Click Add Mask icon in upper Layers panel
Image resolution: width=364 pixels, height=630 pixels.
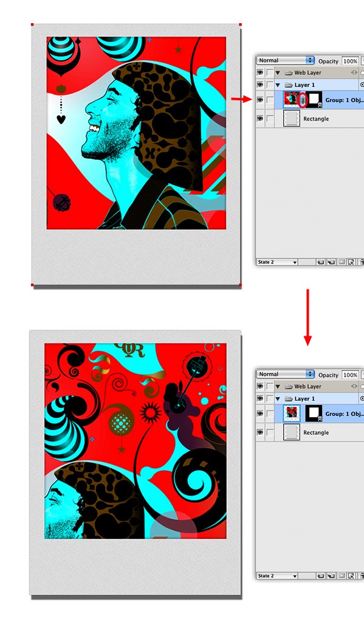click(x=342, y=262)
